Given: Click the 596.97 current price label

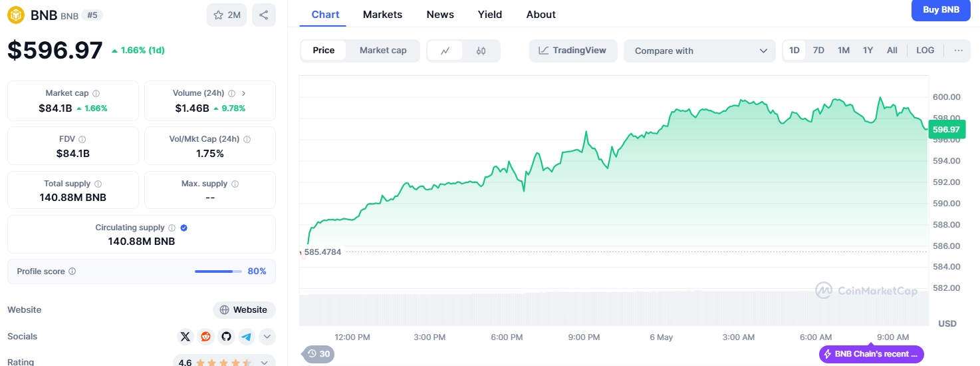Looking at the screenshot, I should (946, 129).
